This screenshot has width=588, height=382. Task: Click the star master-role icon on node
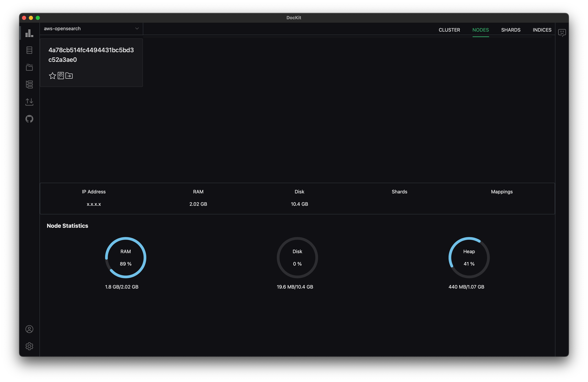click(52, 76)
